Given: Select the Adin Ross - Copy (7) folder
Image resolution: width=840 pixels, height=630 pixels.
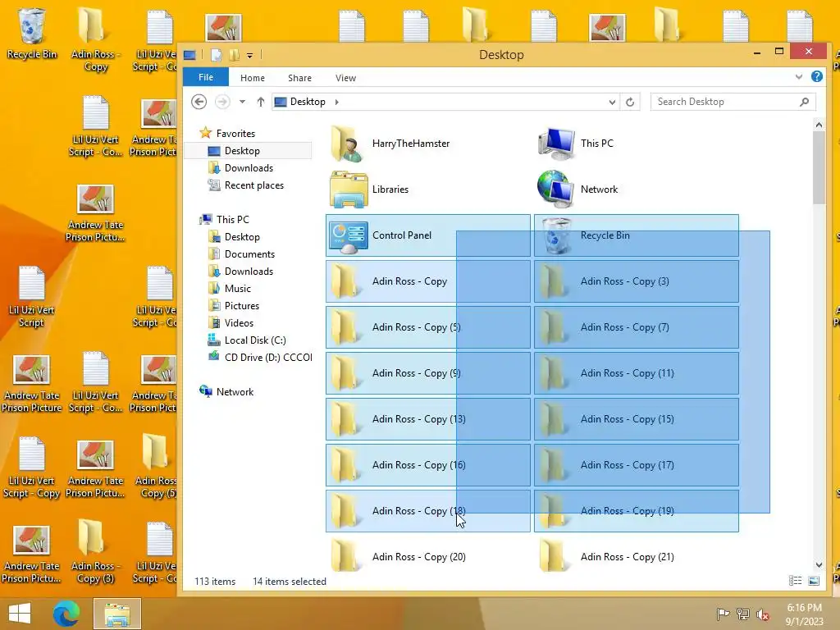Looking at the screenshot, I should [636, 327].
